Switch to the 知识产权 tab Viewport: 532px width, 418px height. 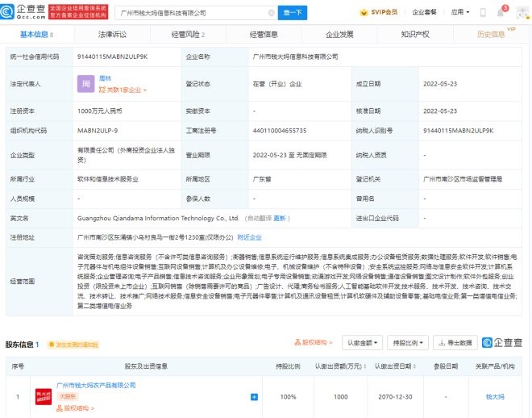coord(415,35)
